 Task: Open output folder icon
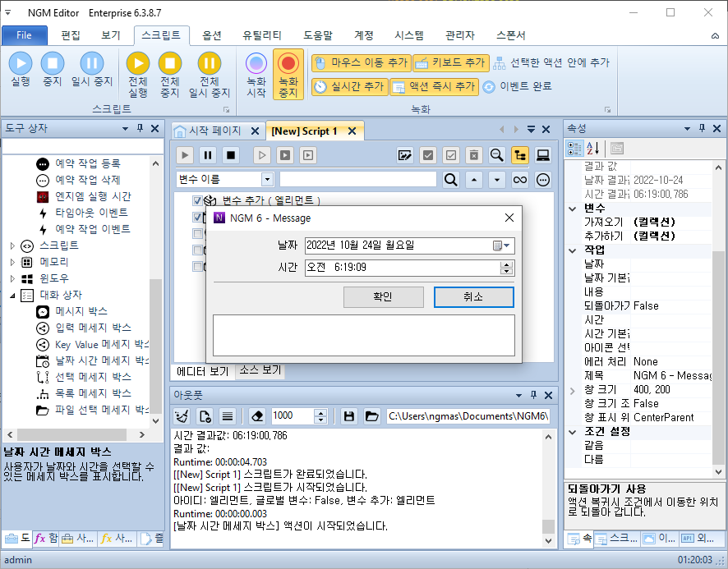[x=371, y=416]
